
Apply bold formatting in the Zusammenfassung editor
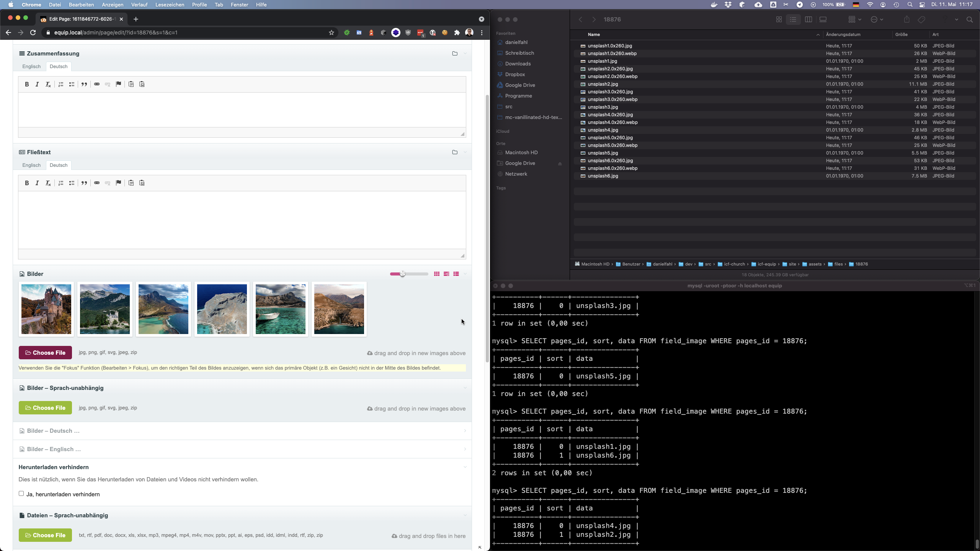27,84
